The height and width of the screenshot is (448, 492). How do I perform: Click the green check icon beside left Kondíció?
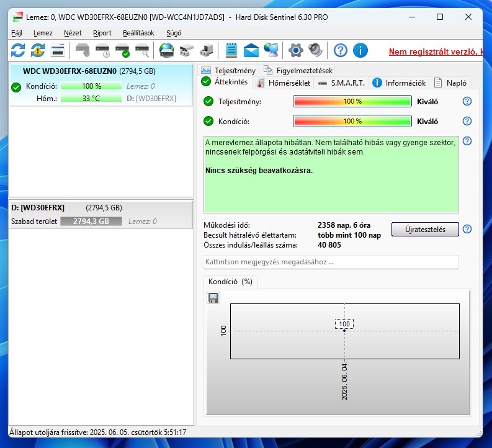(x=16, y=87)
